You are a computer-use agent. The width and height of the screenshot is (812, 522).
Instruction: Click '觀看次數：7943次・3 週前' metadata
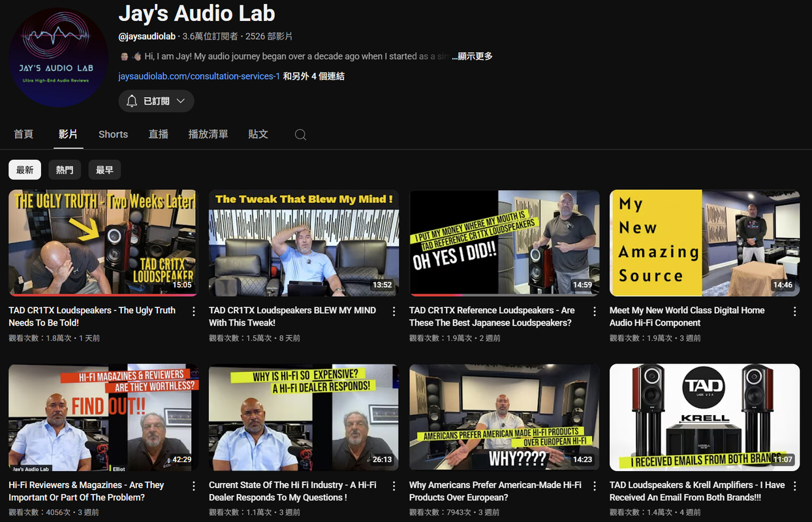pyautogui.click(x=454, y=512)
